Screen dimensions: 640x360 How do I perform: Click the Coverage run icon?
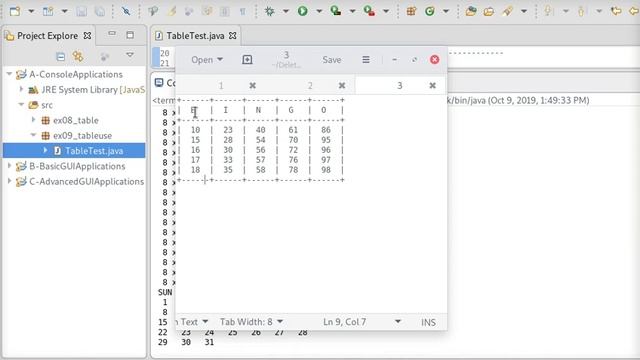336,11
